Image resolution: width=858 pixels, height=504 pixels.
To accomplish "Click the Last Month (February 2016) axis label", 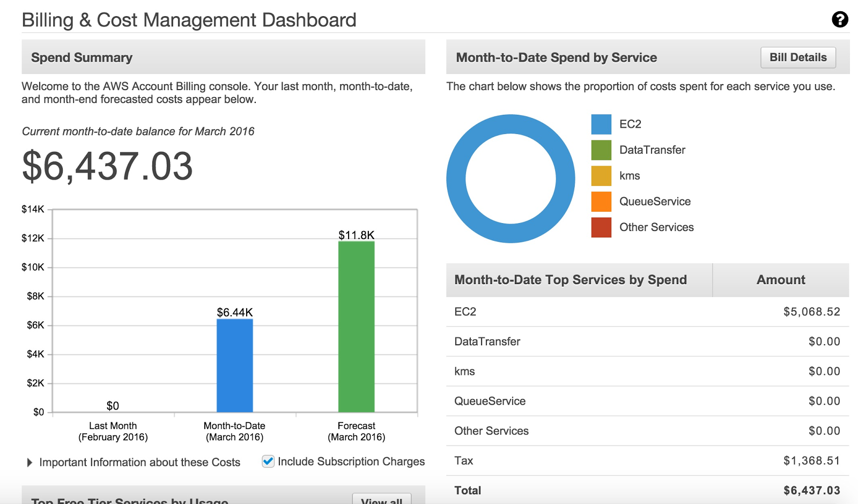I will pos(113,431).
